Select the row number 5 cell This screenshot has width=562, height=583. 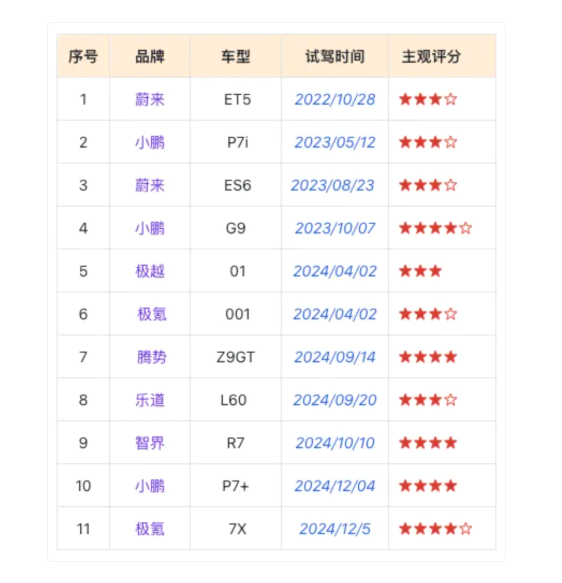(x=83, y=271)
